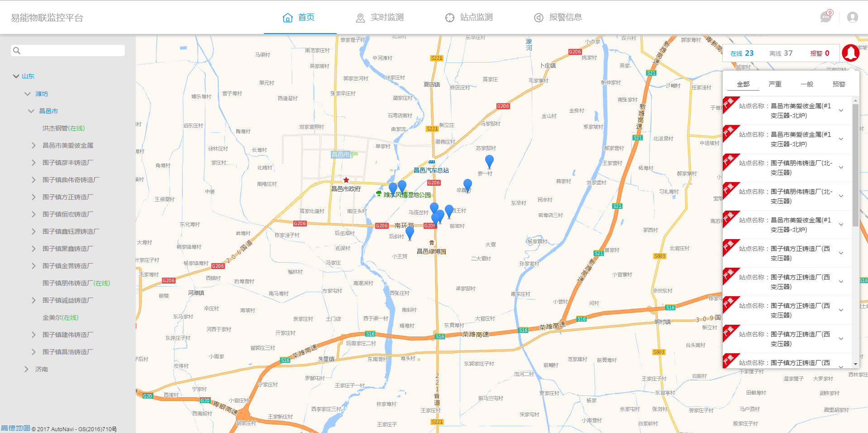Click the 首页 home icon in navigation
This screenshot has height=433, width=868.
point(288,17)
